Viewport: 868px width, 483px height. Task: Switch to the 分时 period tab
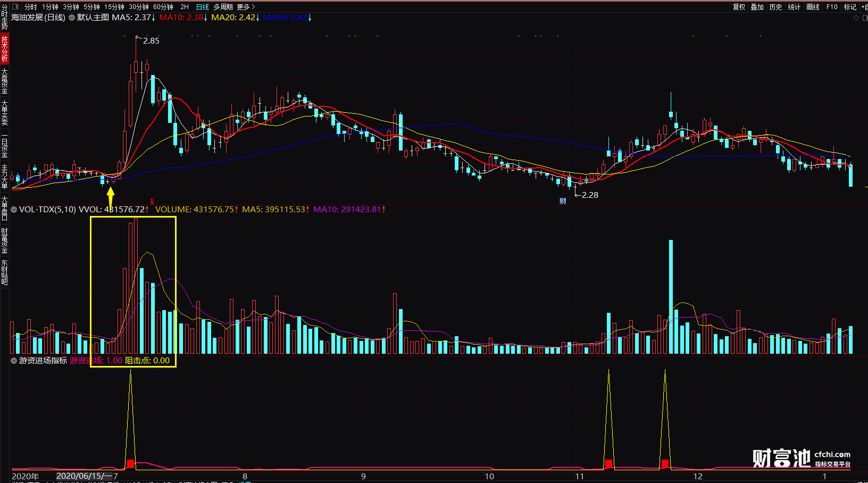click(x=30, y=7)
